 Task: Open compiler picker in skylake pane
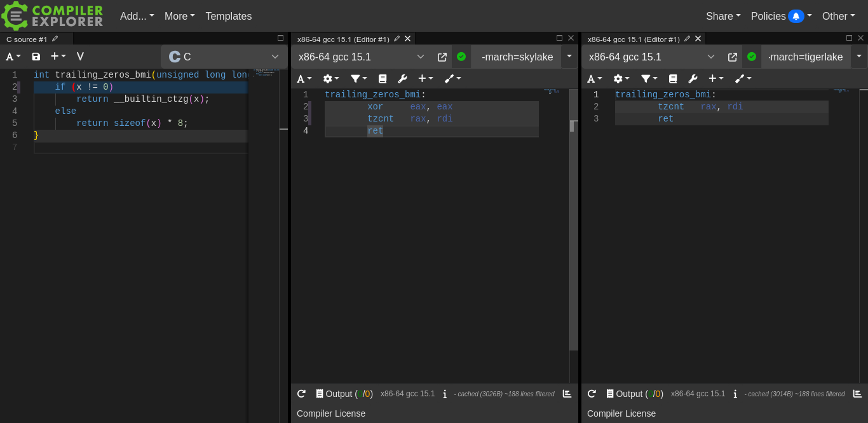pyautogui.click(x=362, y=57)
